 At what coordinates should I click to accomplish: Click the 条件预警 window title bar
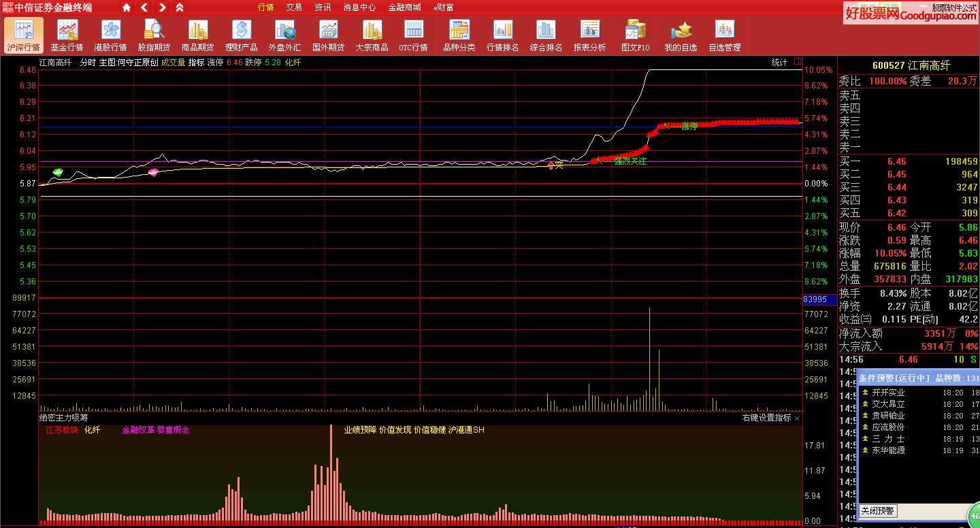click(919, 378)
